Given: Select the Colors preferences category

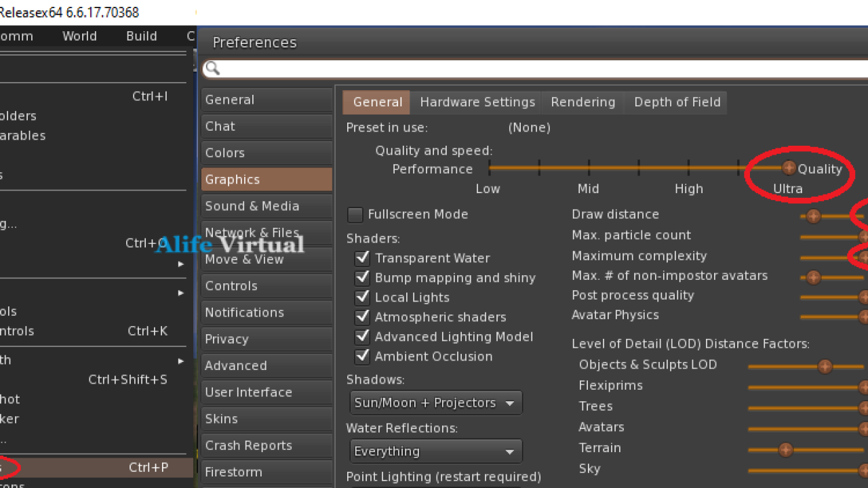Looking at the screenshot, I should coord(267,153).
